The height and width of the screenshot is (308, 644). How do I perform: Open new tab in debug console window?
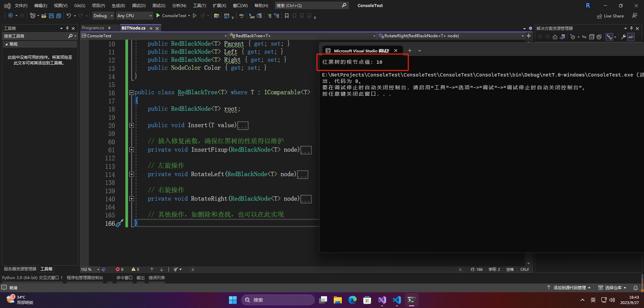point(410,51)
